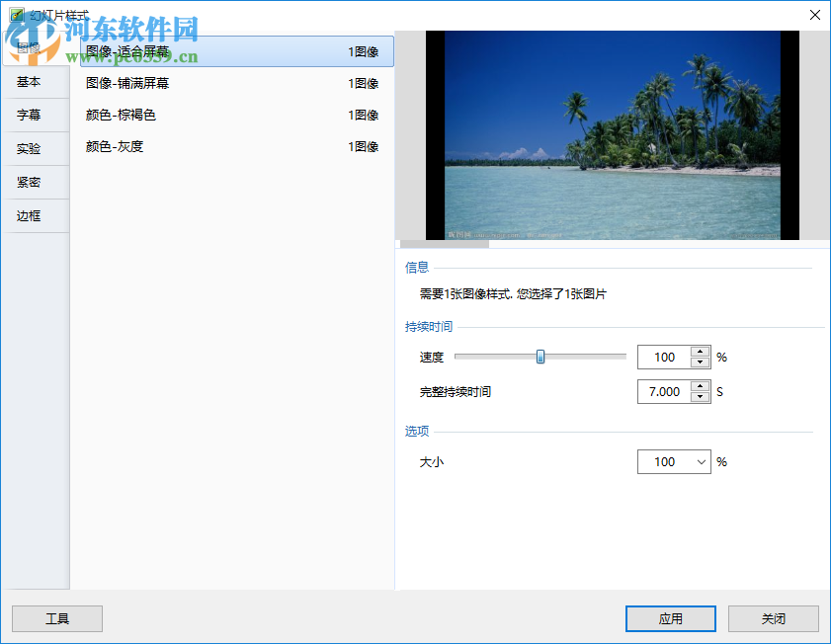Viewport: 831px width, 644px height.
Task: Increase 完整持续时间 using the up arrow
Action: [x=702, y=386]
